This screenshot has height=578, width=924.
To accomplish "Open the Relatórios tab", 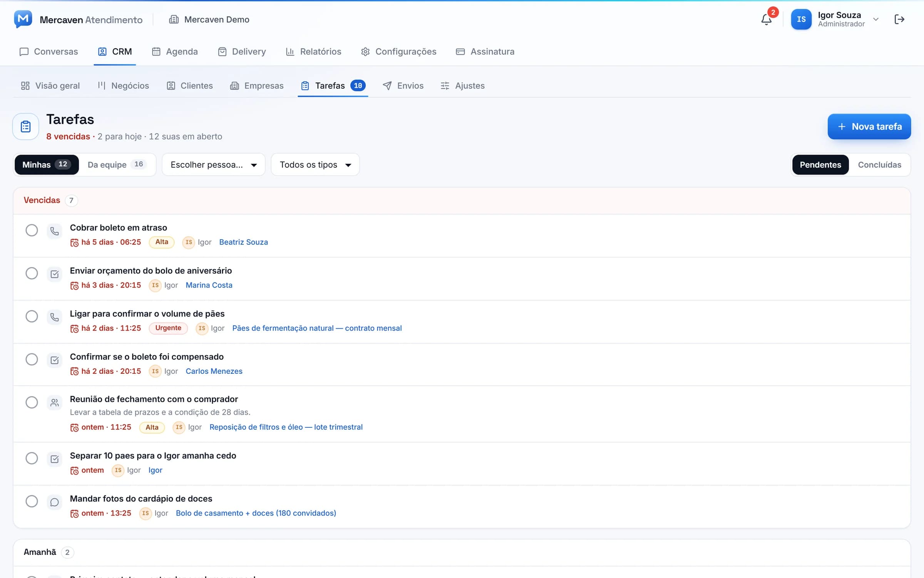I will coord(313,52).
